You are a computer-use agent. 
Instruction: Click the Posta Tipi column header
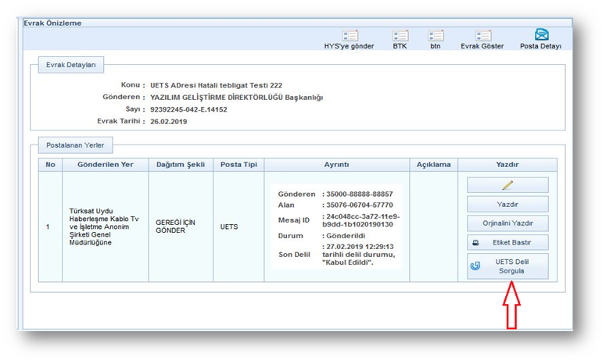point(238,165)
